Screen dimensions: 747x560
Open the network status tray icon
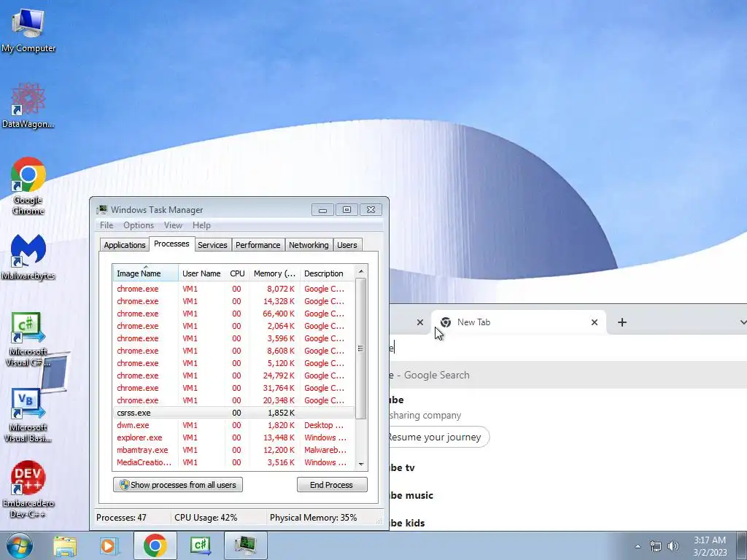point(656,546)
